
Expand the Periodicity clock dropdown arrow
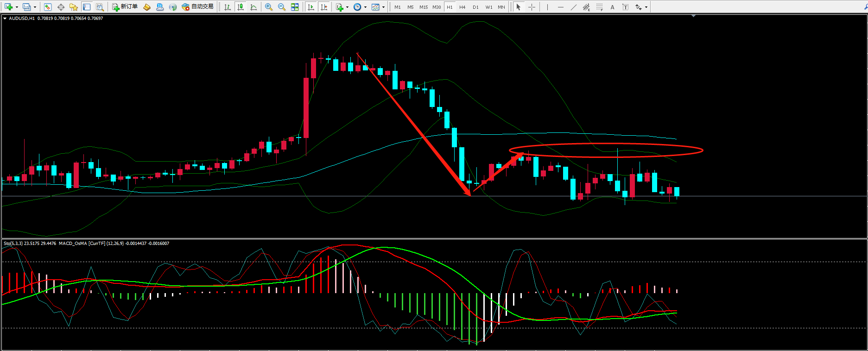365,7
